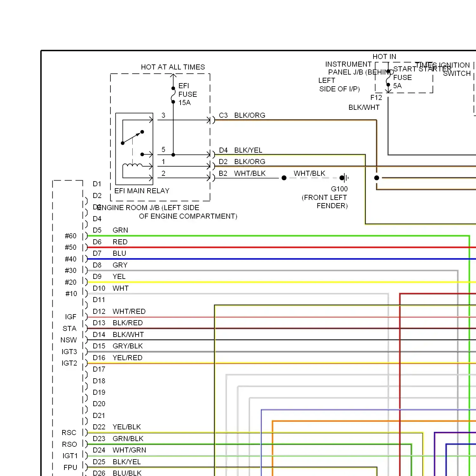Image resolution: width=476 pixels, height=476 pixels.
Task: Select the RSC terminal label
Action: [69, 433]
